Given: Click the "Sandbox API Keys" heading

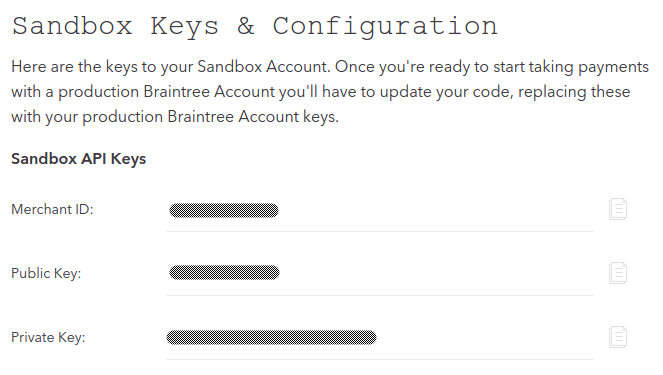Looking at the screenshot, I should 79,159.
